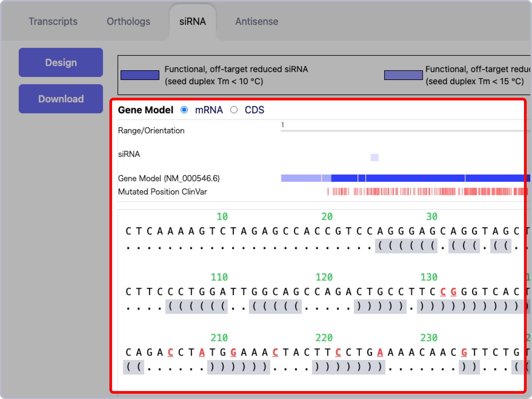Click the red mutated C near position 130

coord(443,292)
